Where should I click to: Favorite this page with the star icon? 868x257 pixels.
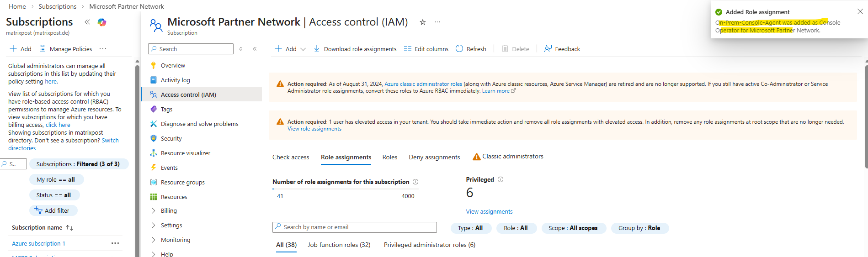pos(423,22)
